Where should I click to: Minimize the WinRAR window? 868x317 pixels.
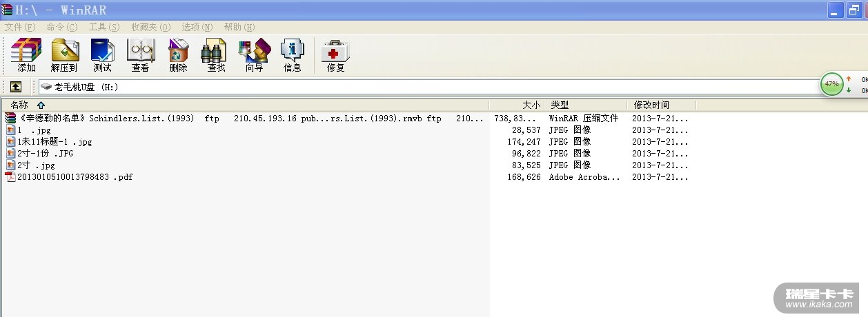pos(836,10)
